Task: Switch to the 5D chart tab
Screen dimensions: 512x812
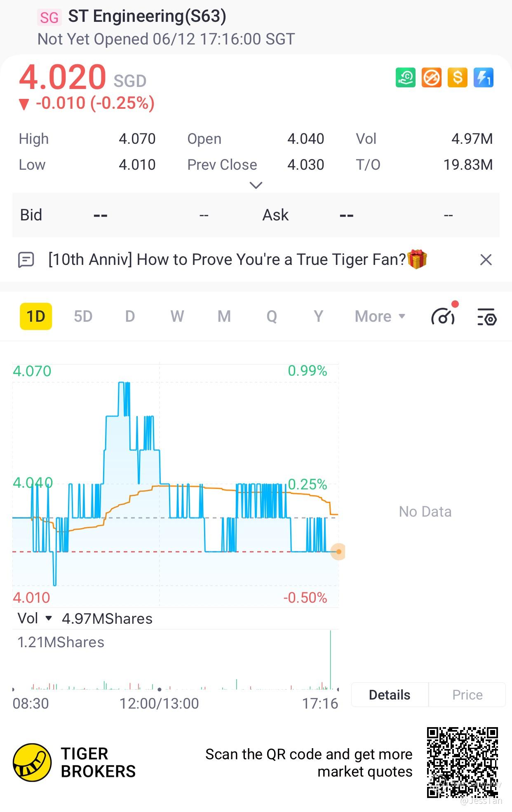Action: (x=83, y=316)
